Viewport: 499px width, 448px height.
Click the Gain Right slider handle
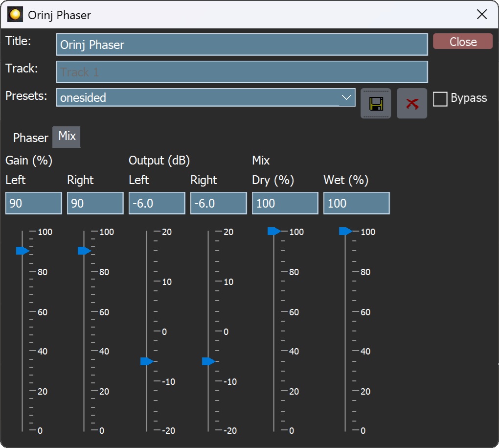pos(84,251)
